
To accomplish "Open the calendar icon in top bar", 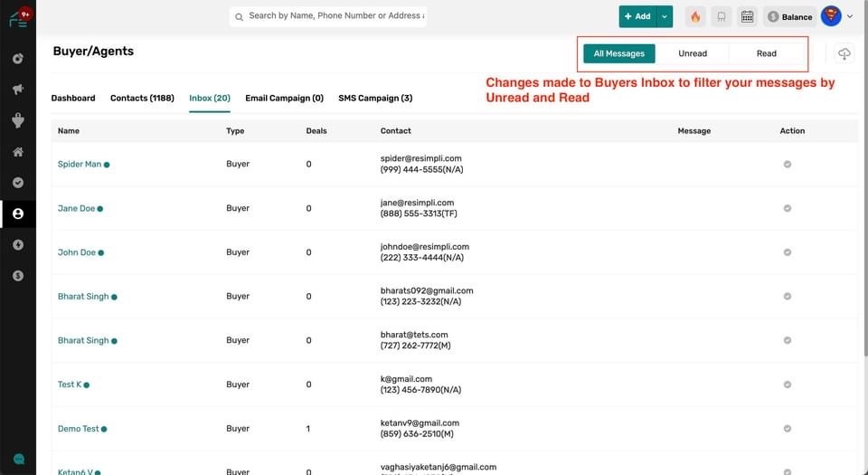I will pyautogui.click(x=747, y=16).
